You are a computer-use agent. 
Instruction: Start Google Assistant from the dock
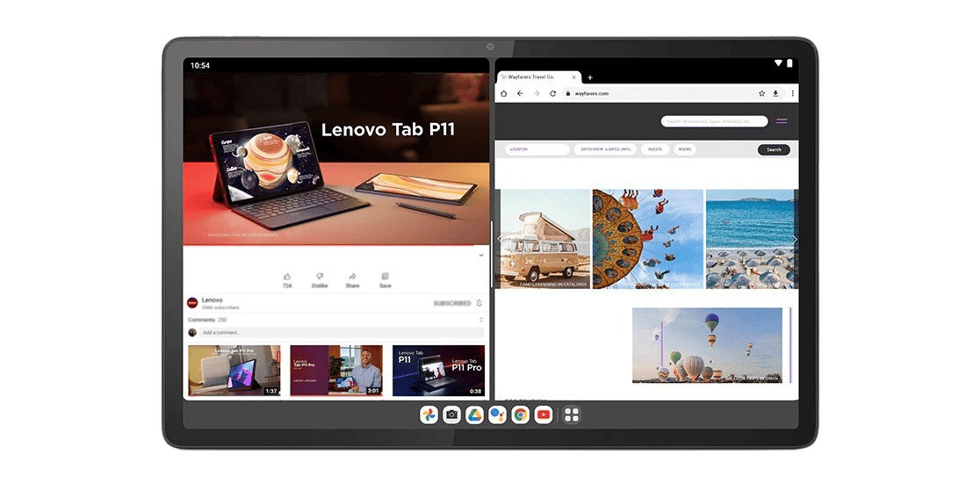[x=498, y=415]
